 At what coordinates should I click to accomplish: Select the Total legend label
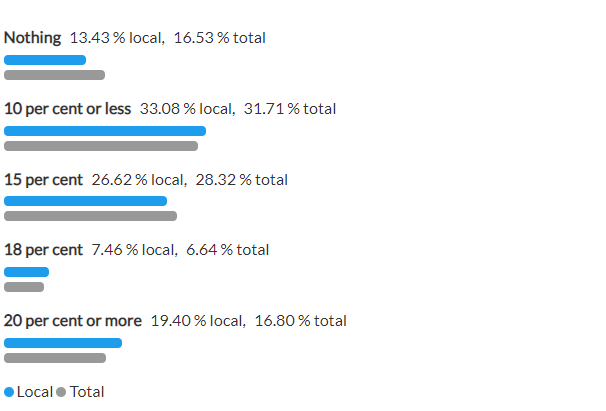click(87, 392)
